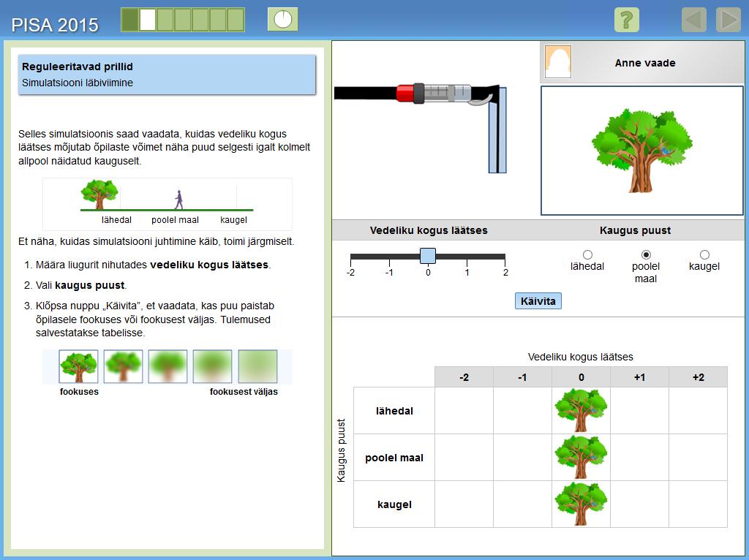Click the small tree in distance diagram

coord(99,194)
